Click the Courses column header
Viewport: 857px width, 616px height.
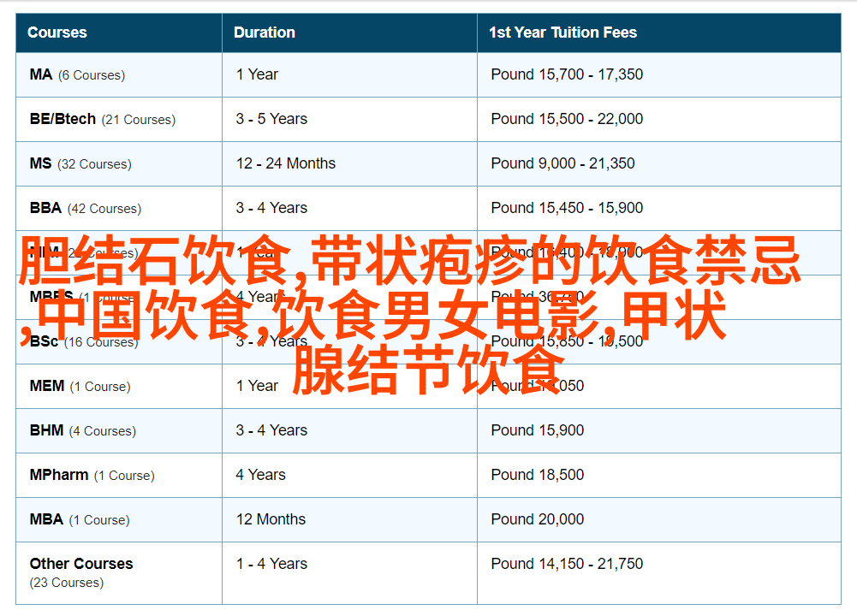(x=57, y=33)
